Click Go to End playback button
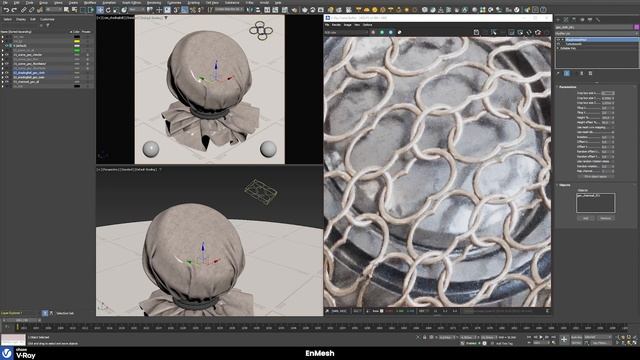This screenshot has width=640, height=360. click(553, 337)
